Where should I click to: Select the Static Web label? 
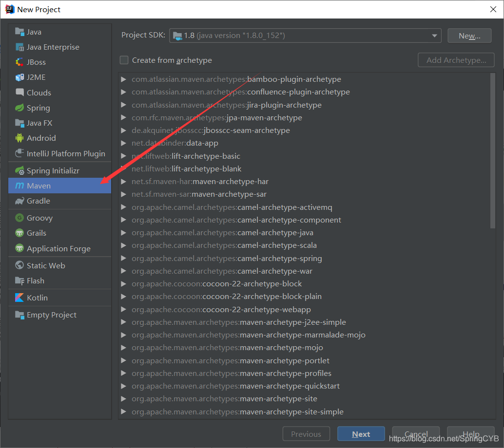(x=46, y=265)
